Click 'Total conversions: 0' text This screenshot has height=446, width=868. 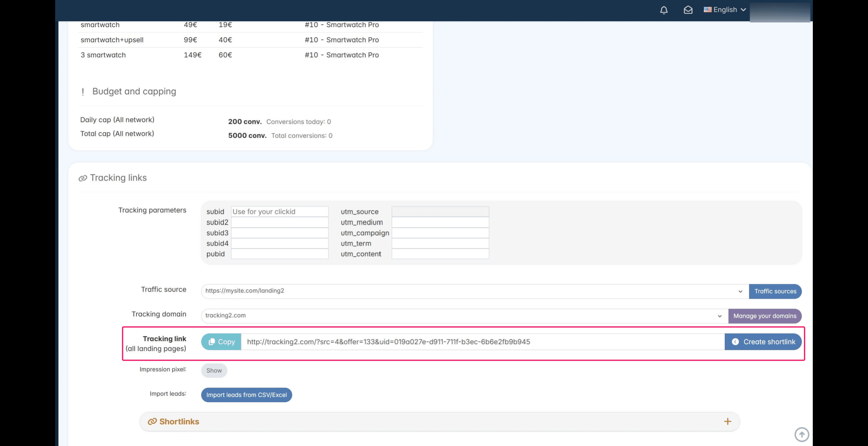click(x=302, y=135)
